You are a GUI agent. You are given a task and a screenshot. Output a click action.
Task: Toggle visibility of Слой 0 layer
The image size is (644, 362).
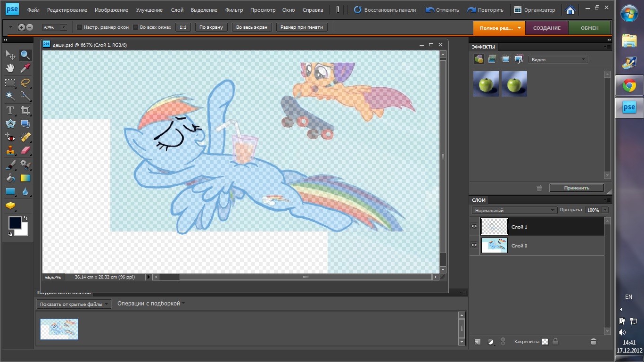click(x=474, y=246)
